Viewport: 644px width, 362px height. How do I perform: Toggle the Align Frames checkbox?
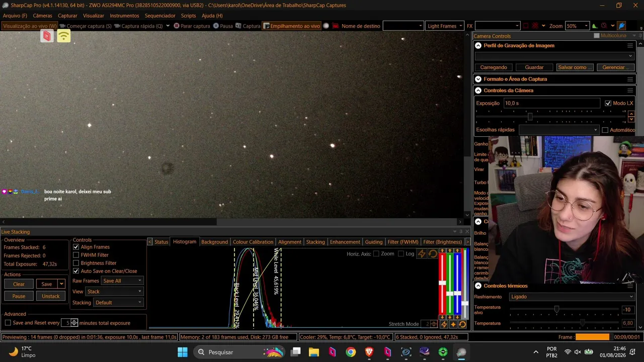tap(76, 247)
